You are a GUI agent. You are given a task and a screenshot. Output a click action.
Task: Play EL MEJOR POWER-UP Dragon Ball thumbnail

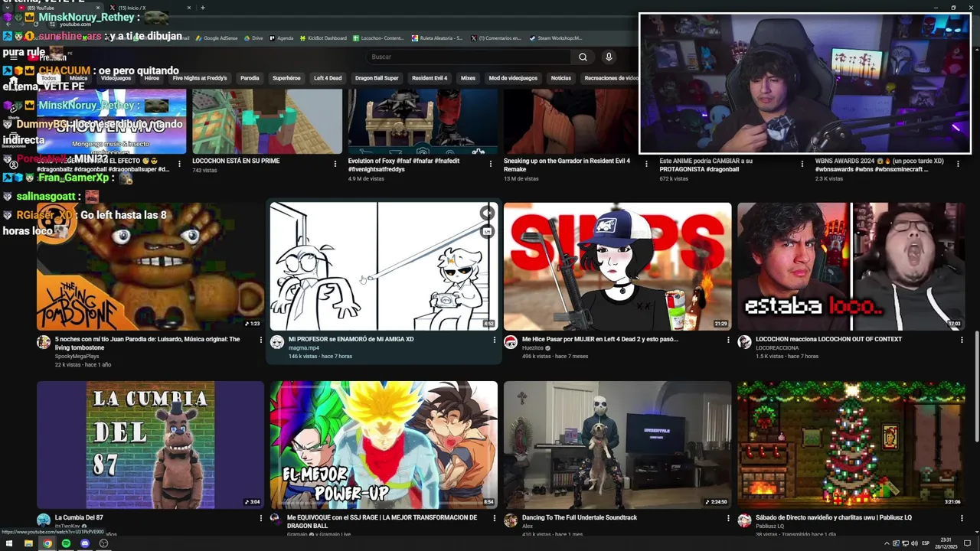coord(384,445)
